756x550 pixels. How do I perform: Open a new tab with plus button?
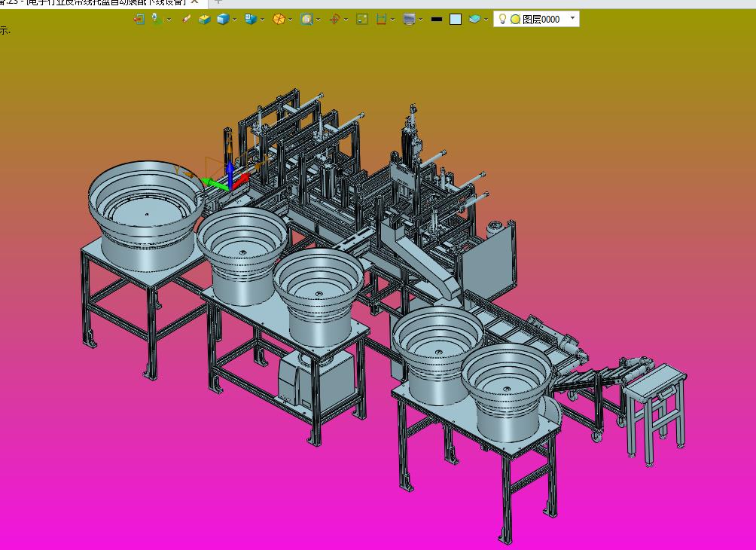[218, 2]
